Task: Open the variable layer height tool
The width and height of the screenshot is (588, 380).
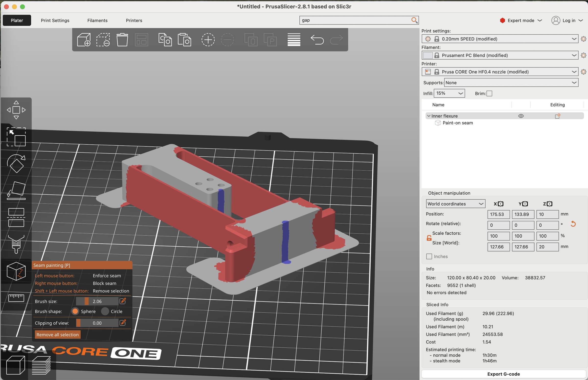Action: tap(294, 40)
